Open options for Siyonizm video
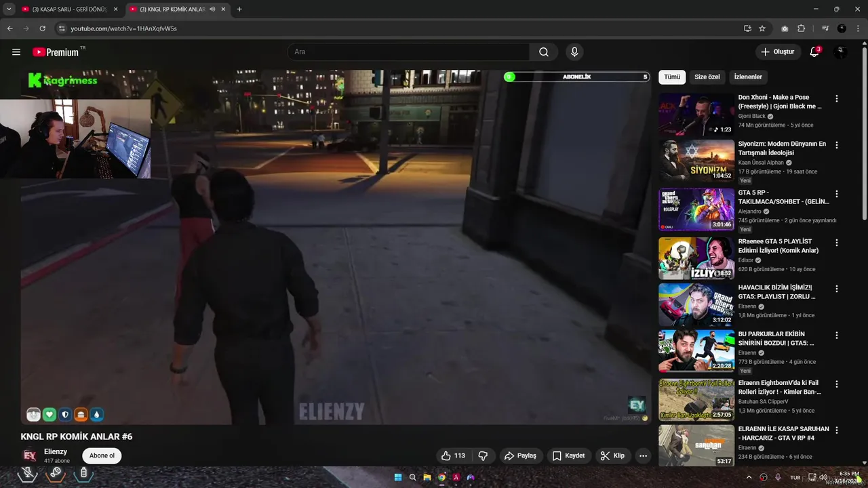Screen dimensions: 868x488 click(x=836, y=145)
